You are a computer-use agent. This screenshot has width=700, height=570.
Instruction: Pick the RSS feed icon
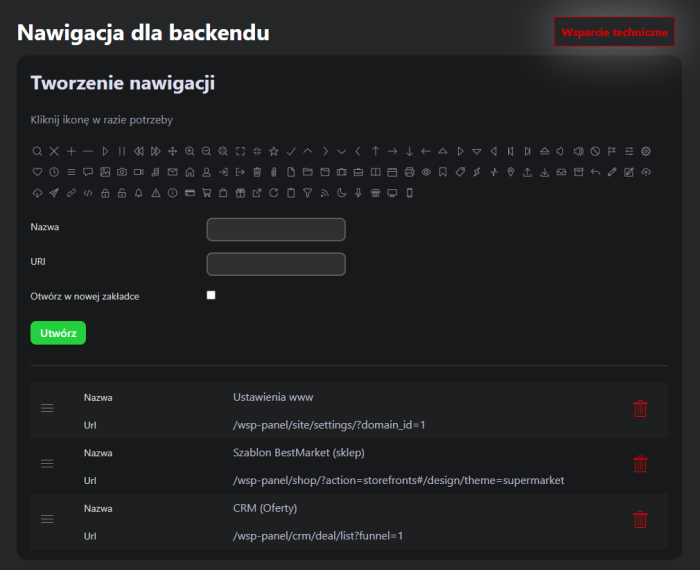pyautogui.click(x=325, y=193)
